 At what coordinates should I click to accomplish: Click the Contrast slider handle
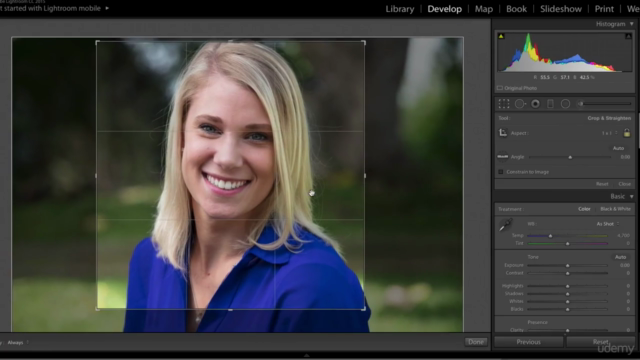tap(567, 273)
